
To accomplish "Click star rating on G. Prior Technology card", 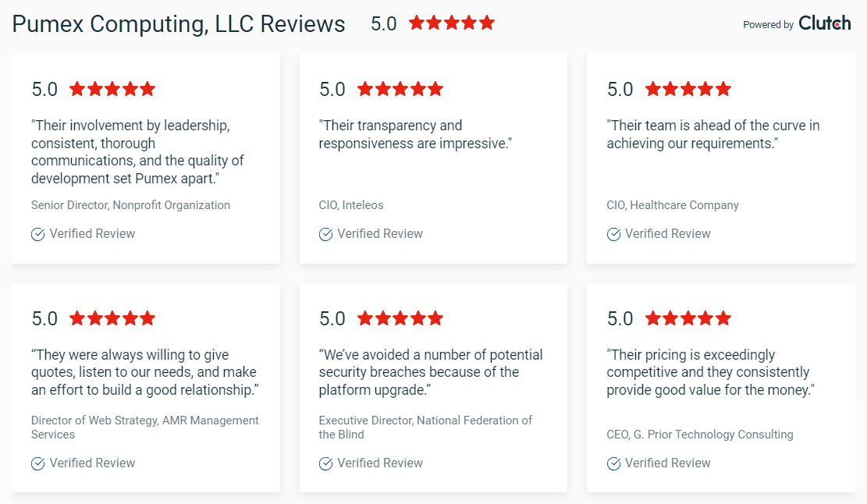I will tap(688, 318).
